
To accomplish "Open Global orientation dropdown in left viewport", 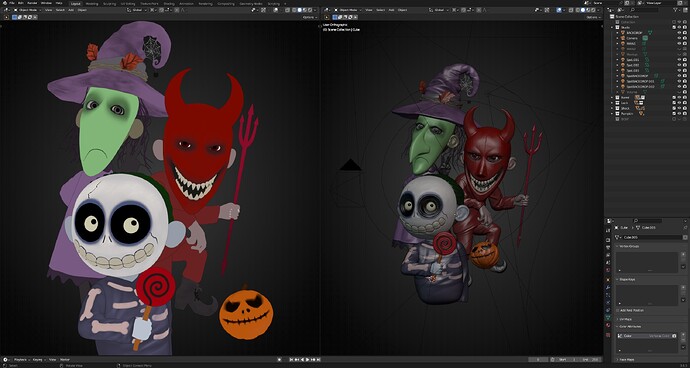I will click(136, 10).
